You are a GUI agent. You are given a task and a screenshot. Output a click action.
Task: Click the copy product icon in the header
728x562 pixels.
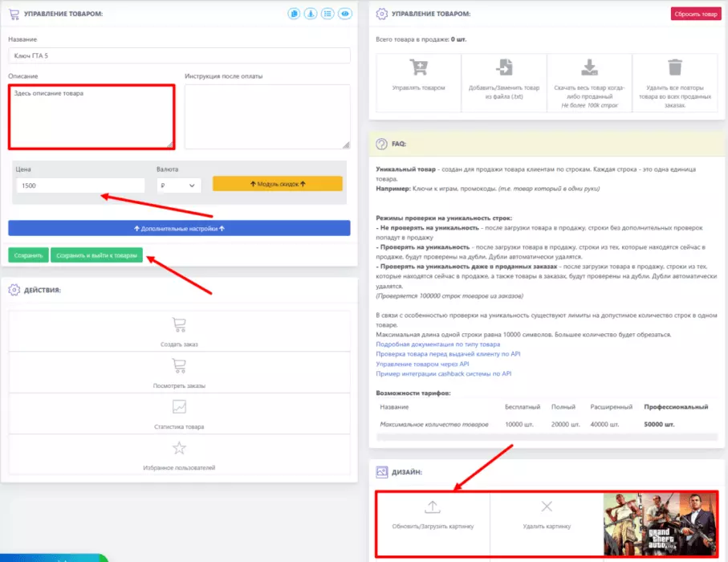tap(294, 14)
